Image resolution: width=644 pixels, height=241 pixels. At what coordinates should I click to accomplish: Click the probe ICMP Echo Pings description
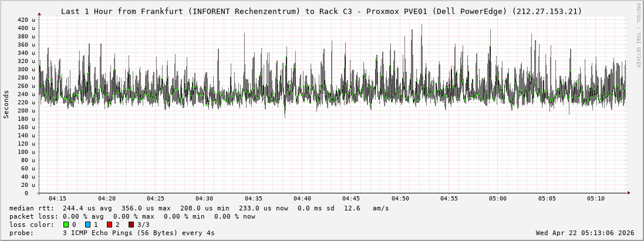coord(112,233)
